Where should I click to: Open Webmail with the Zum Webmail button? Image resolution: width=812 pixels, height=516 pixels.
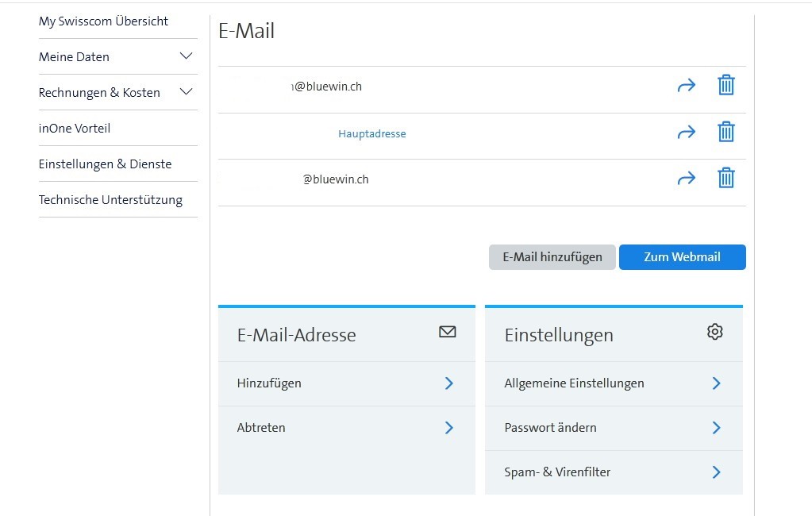point(682,256)
